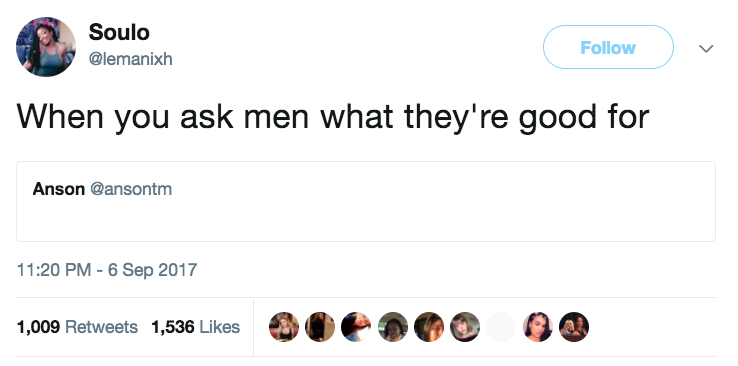Open the @lemanixh handle link
Screen dimensions: 738x366
[x=130, y=59]
